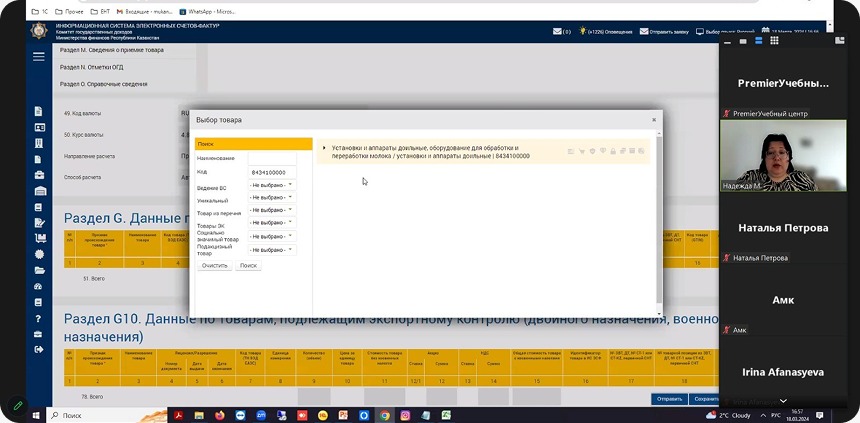Click the question mark help icon in sidebar
This screenshot has width=860, height=423.
pyautogui.click(x=39, y=318)
